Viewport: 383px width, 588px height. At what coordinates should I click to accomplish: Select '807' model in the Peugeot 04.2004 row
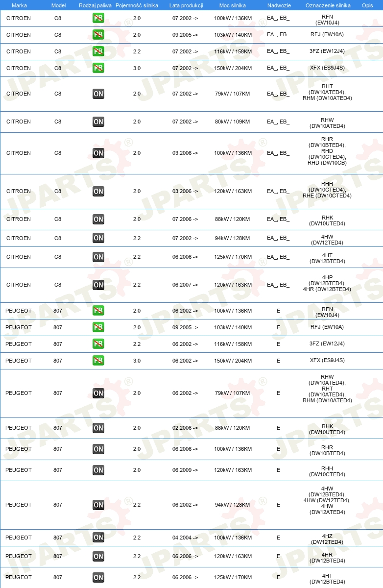[x=58, y=538]
